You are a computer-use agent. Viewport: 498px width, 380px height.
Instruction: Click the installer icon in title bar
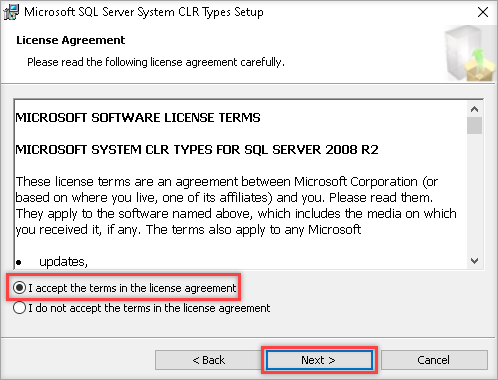[x=11, y=12]
